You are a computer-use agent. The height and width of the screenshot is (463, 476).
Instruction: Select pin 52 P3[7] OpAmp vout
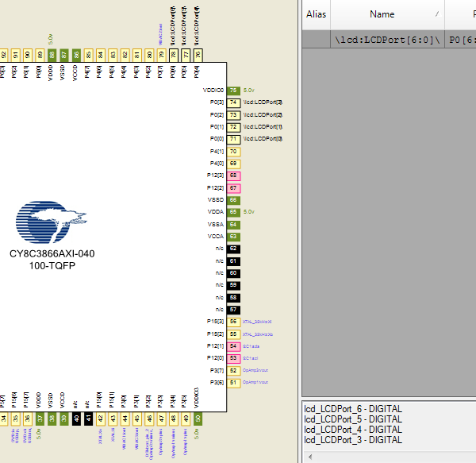pyautogui.click(x=233, y=371)
